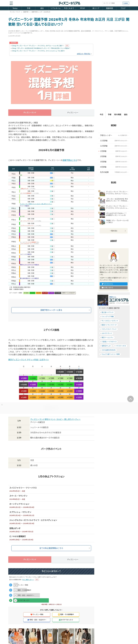
Task: Click the ディズニーシーの混雑予想はこちら link
Action: (x=70, y=160)
